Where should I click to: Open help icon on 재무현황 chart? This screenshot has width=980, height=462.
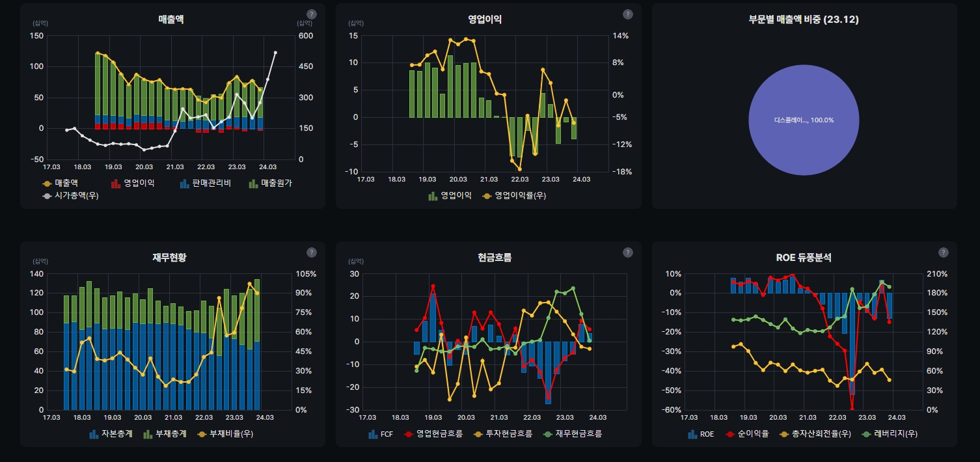point(312,252)
